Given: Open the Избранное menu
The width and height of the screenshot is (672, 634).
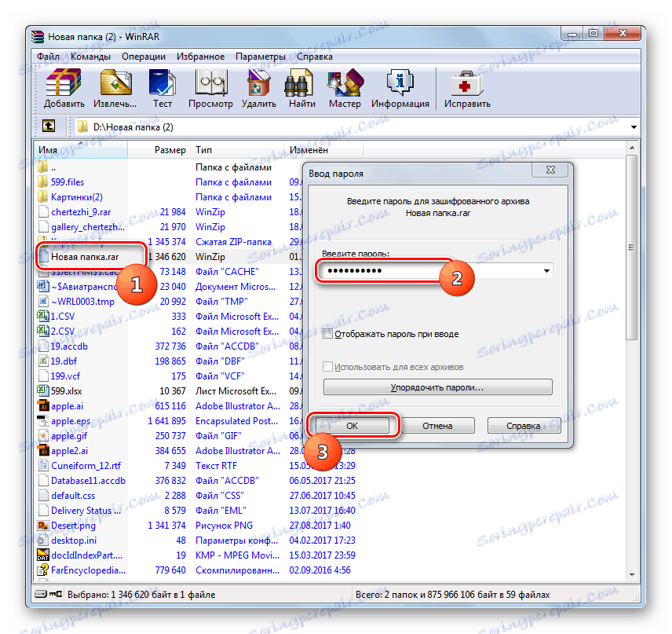Looking at the screenshot, I should click(x=200, y=57).
